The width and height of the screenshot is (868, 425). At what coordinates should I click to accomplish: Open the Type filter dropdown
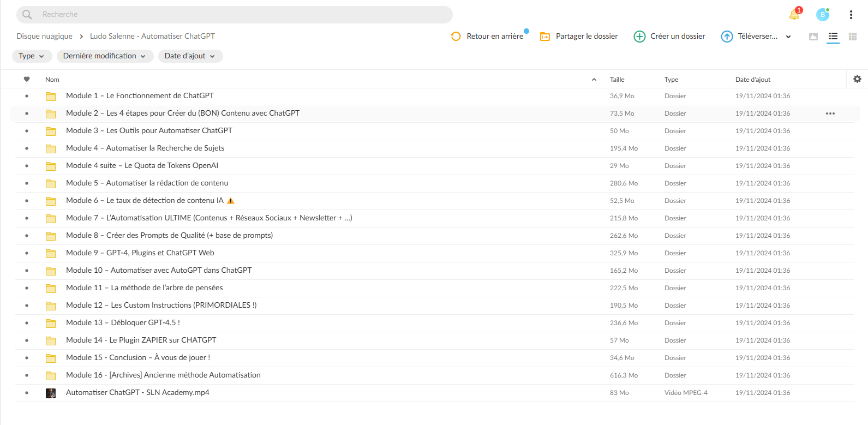pos(32,56)
